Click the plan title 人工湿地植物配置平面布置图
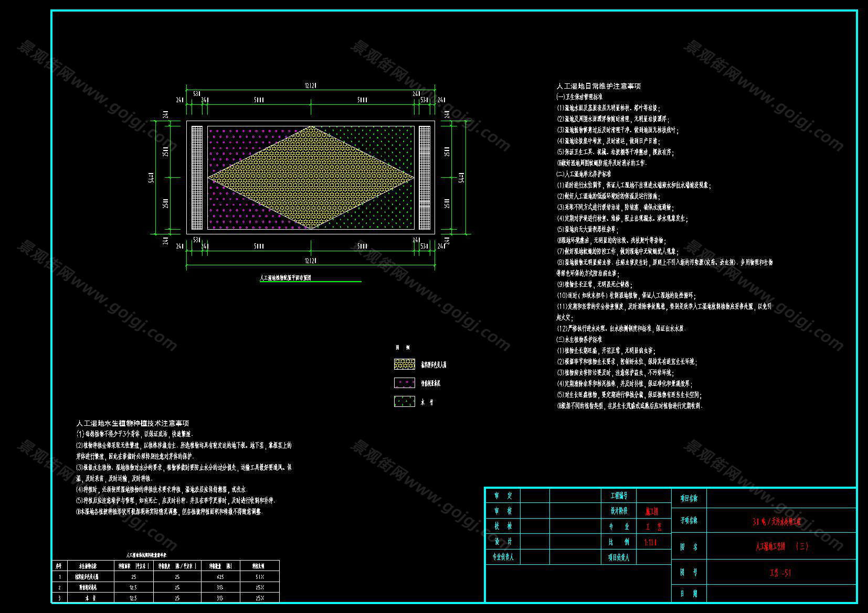The width and height of the screenshot is (868, 613). 285,278
